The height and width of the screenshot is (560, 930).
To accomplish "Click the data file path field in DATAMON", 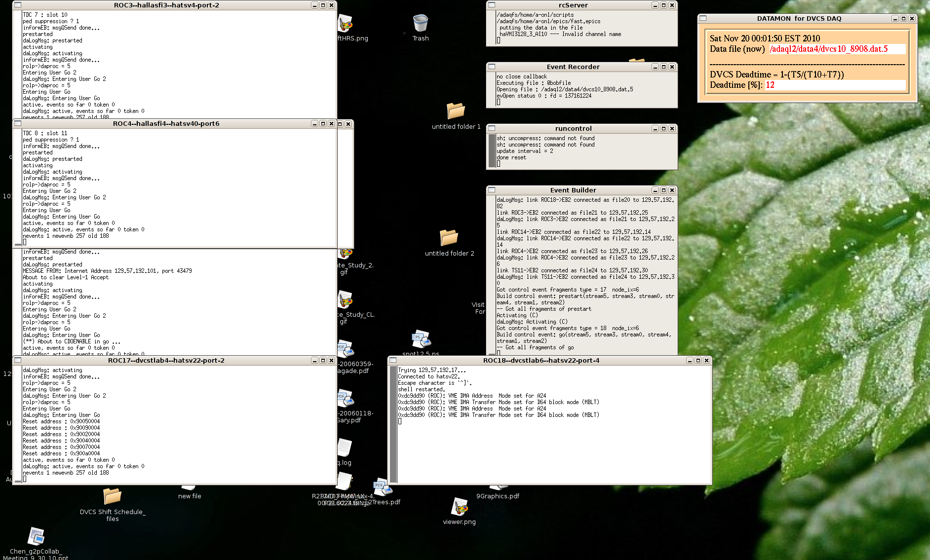I will click(x=837, y=49).
